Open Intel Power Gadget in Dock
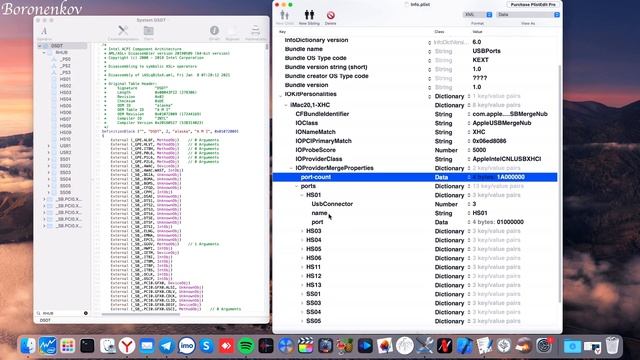This screenshot has width=640, height=360. (x=48, y=346)
